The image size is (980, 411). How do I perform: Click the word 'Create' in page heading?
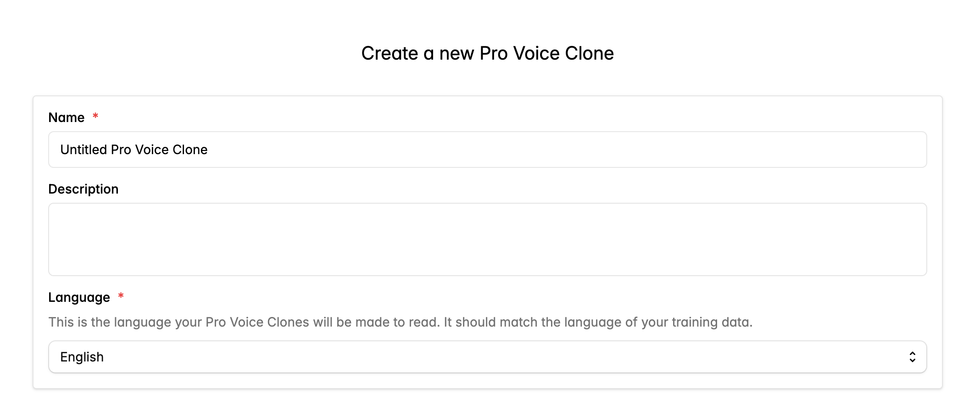tap(390, 53)
